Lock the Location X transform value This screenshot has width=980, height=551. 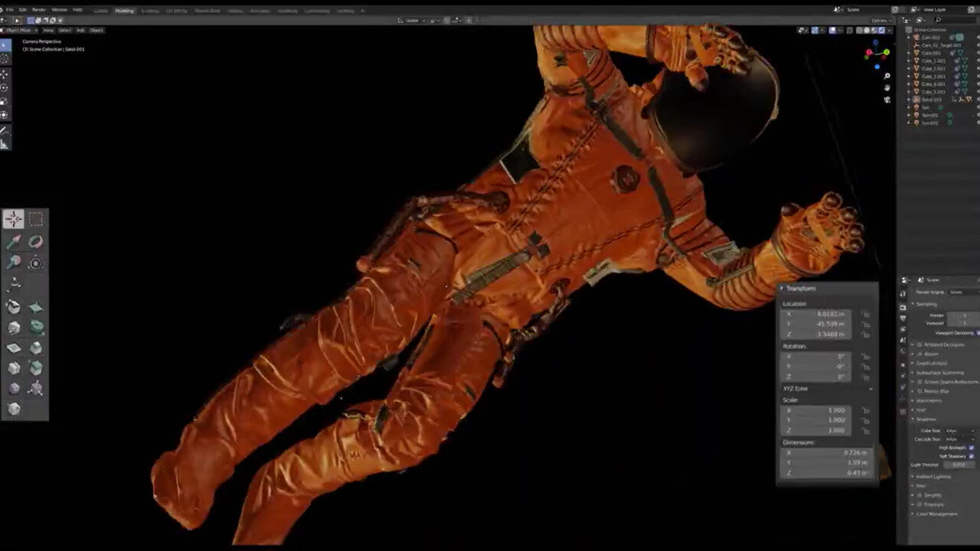point(865,314)
